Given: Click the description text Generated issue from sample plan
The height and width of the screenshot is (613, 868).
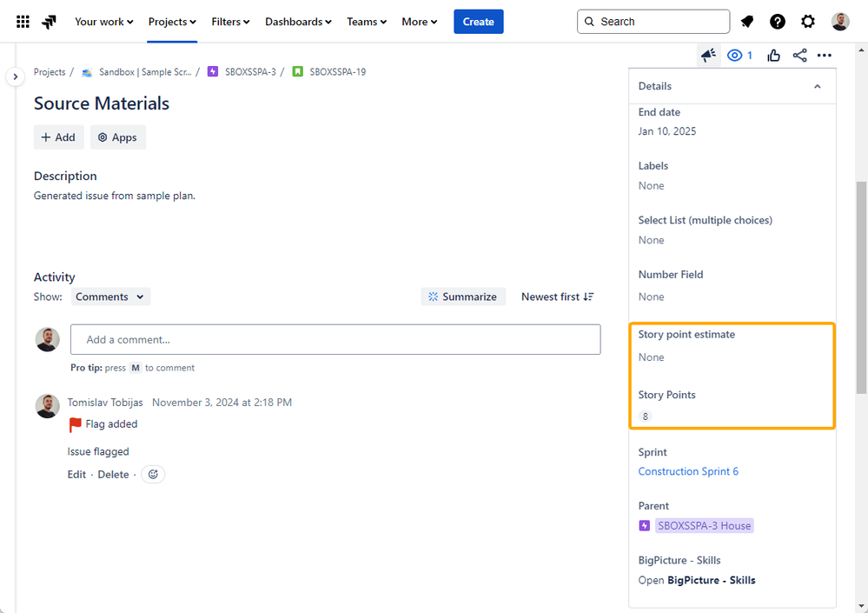Looking at the screenshot, I should [115, 196].
